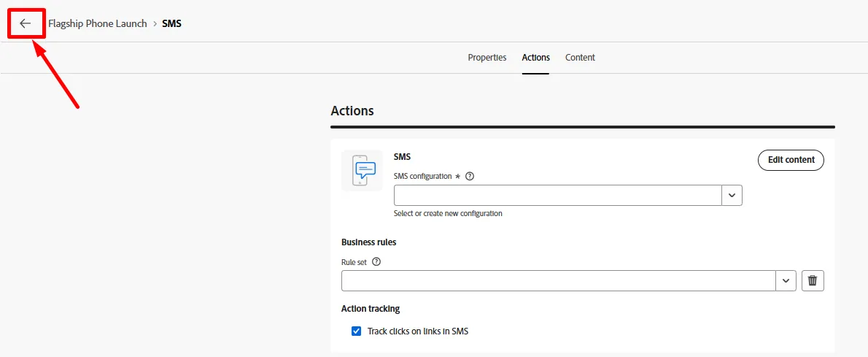Go back using the left arrow icon
Viewport: 868px width, 357px height.
coord(26,23)
